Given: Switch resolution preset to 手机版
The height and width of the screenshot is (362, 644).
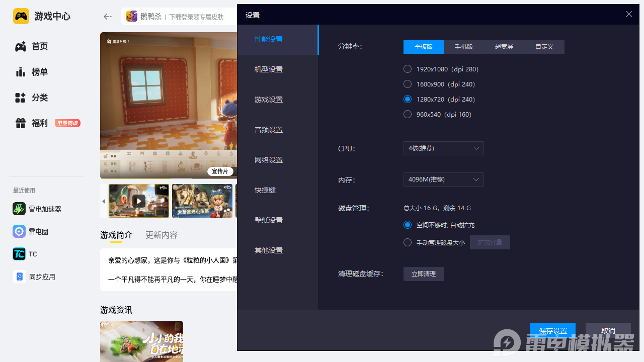Looking at the screenshot, I should 464,47.
